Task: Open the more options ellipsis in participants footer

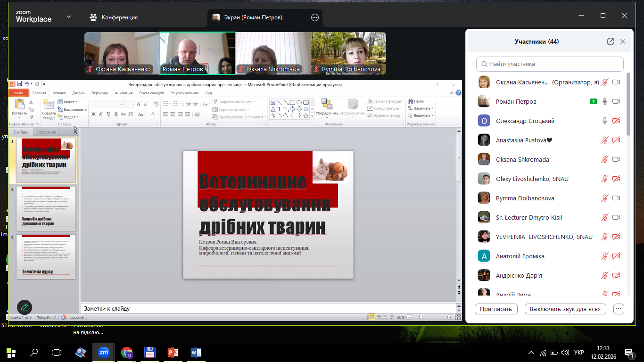Action: (x=619, y=309)
